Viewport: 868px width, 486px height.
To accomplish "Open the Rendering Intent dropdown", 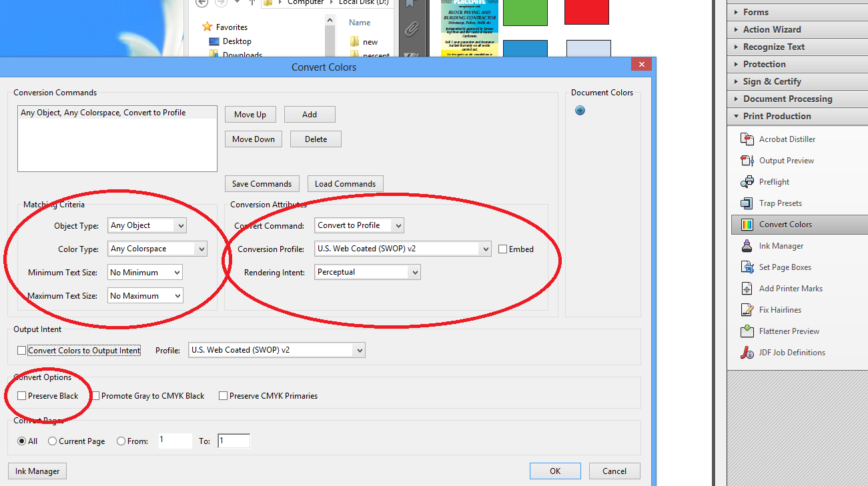I will coord(368,272).
